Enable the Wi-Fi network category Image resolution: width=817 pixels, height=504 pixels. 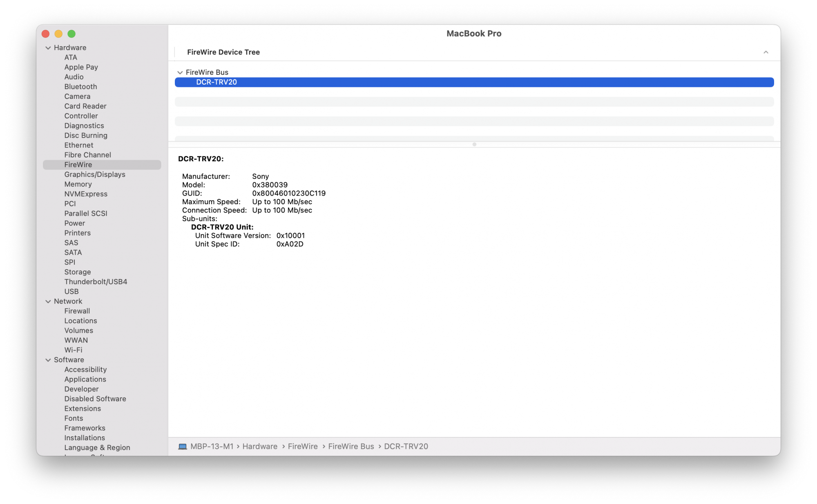click(73, 350)
